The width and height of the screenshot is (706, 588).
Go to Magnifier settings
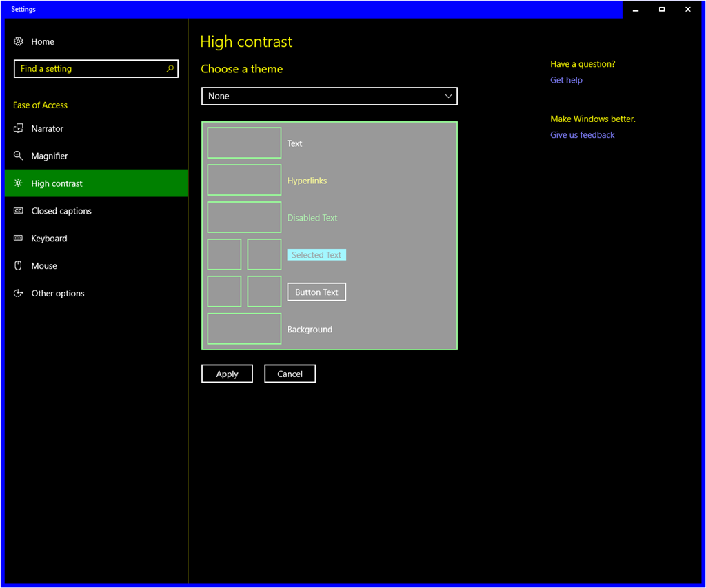[x=96, y=156]
